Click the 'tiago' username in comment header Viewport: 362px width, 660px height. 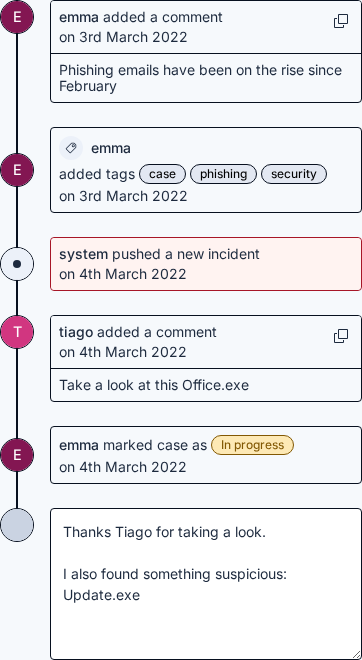[76, 332]
